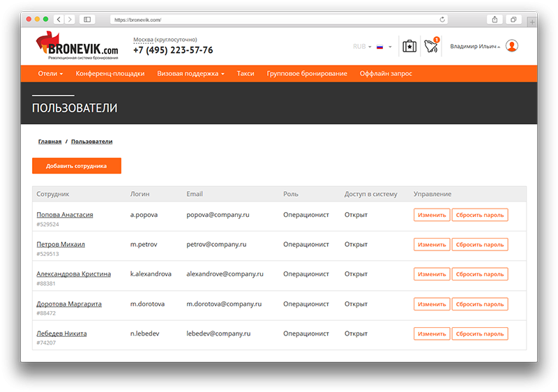
Task: Click Изменить for Петров Михаил
Action: (432, 244)
